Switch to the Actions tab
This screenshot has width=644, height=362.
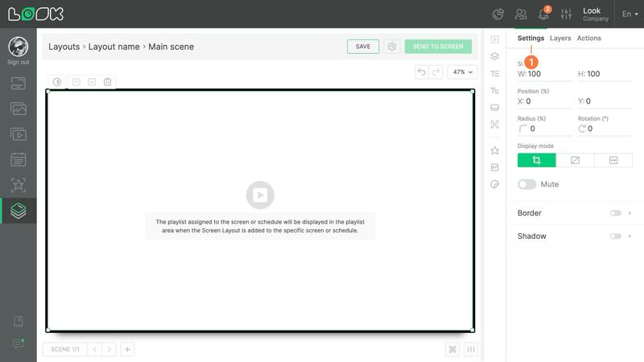(x=588, y=38)
